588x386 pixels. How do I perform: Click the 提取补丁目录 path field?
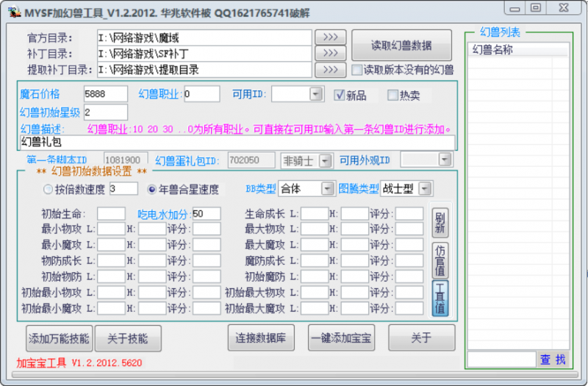pos(204,70)
